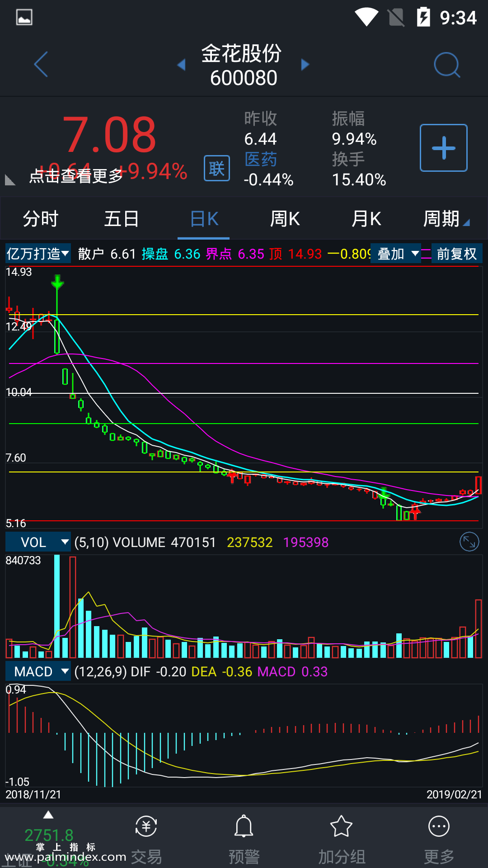Add stock to watchlist with plus button

(444, 148)
